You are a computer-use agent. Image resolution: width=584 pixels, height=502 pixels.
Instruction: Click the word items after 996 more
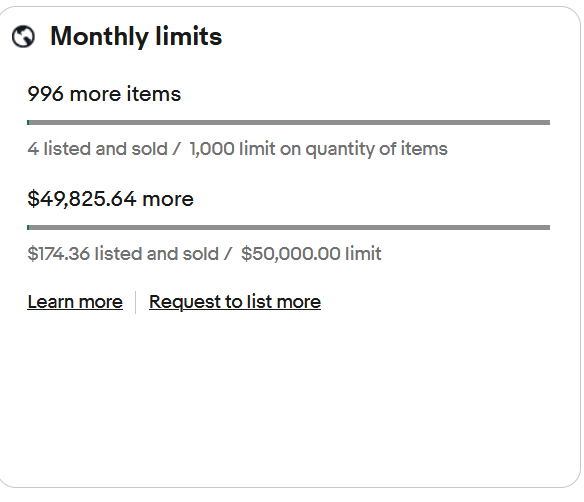[x=153, y=94]
